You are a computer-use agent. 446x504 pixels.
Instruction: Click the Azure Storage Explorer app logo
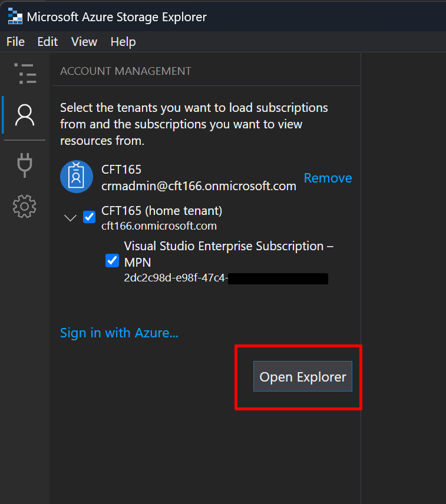15,16
